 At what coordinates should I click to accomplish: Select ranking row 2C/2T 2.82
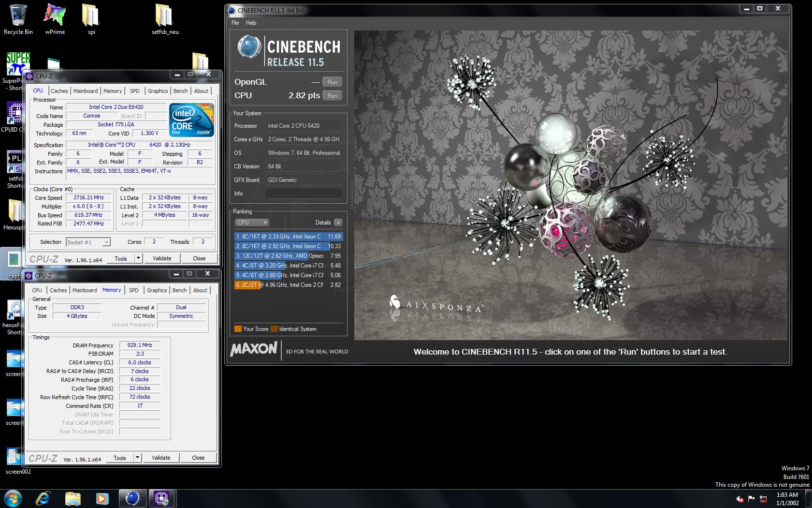pos(288,285)
